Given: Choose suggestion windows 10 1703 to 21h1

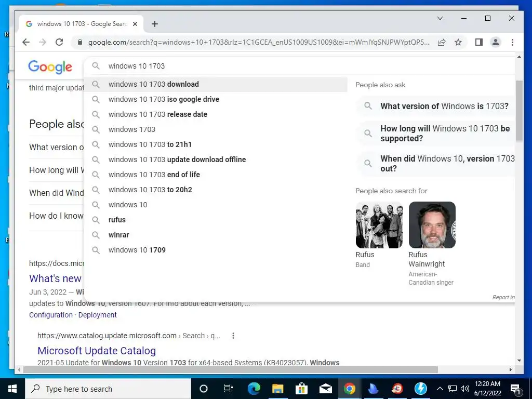Looking at the screenshot, I should click(x=216, y=144).
